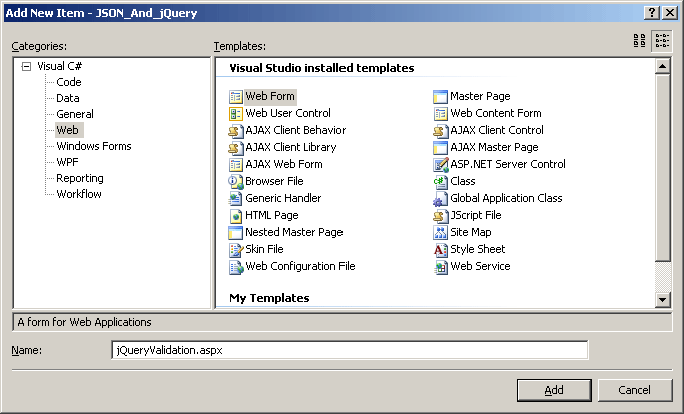Image resolution: width=684 pixels, height=414 pixels.
Task: Open the Reporting category
Action: point(80,178)
